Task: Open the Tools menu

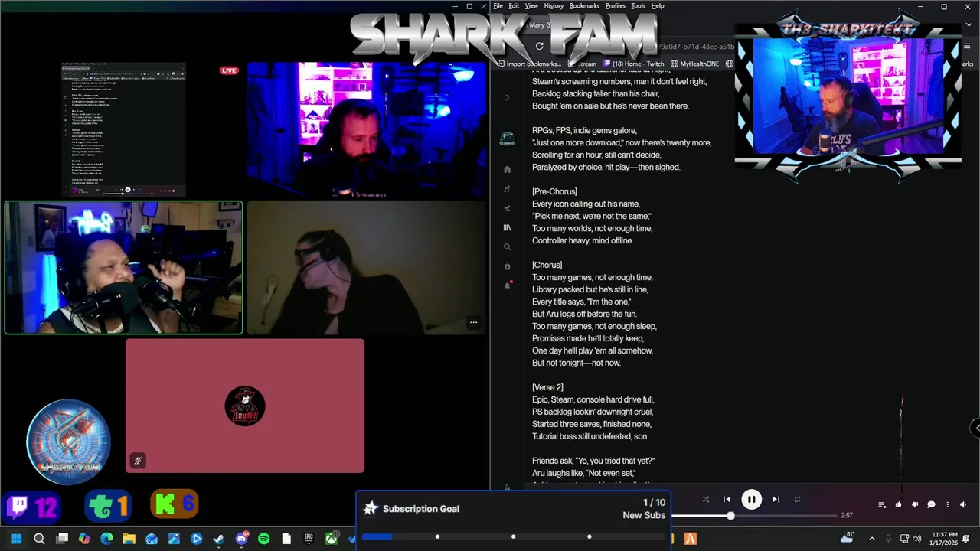Action: click(638, 5)
